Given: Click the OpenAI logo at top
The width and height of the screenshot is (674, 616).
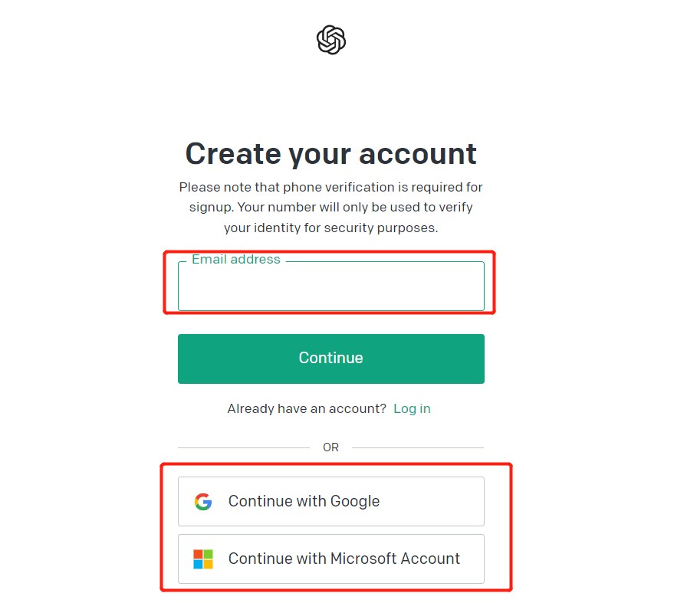Looking at the screenshot, I should coord(331,40).
